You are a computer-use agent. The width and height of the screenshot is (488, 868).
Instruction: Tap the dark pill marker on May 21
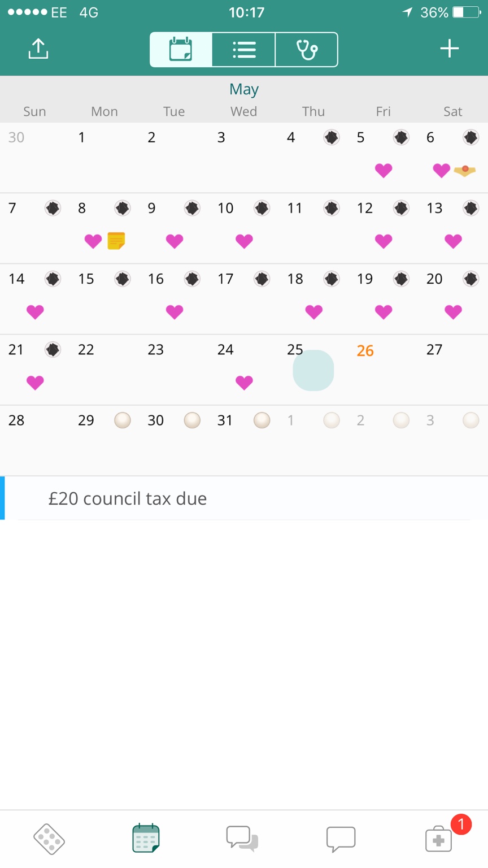[x=53, y=350]
